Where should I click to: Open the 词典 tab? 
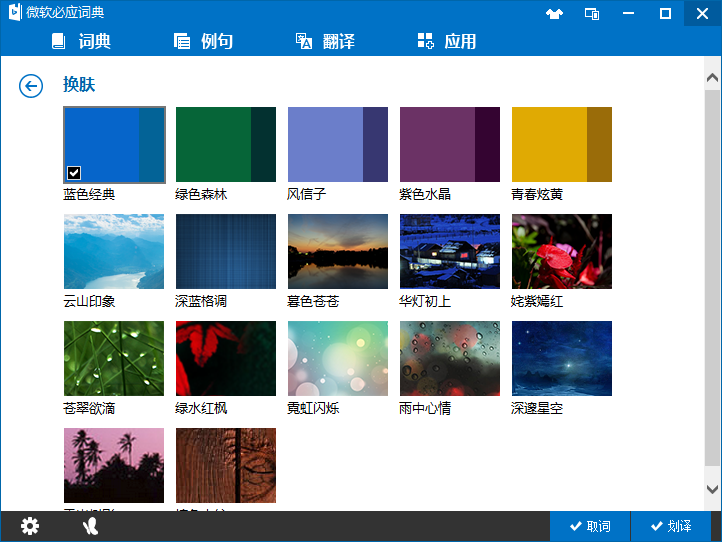click(81, 41)
